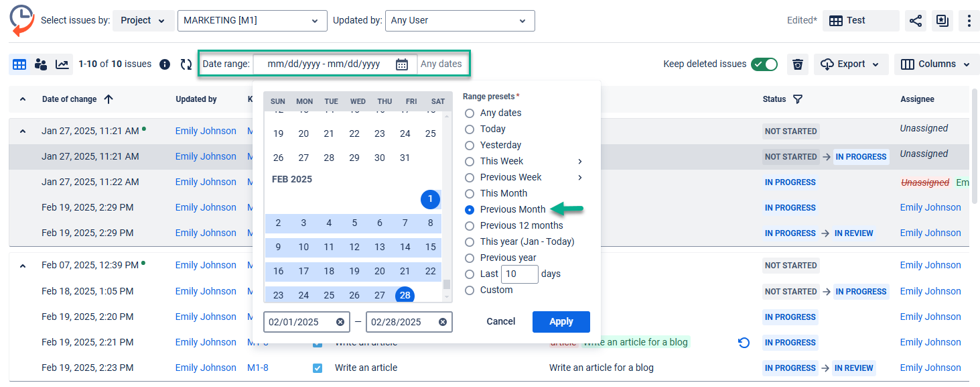980x387 pixels.
Task: Toggle the Keep deleted issues switch
Action: point(764,64)
